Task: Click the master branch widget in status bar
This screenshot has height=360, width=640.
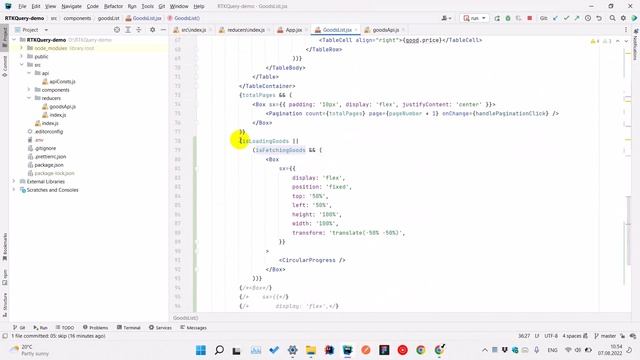Action: (605, 336)
